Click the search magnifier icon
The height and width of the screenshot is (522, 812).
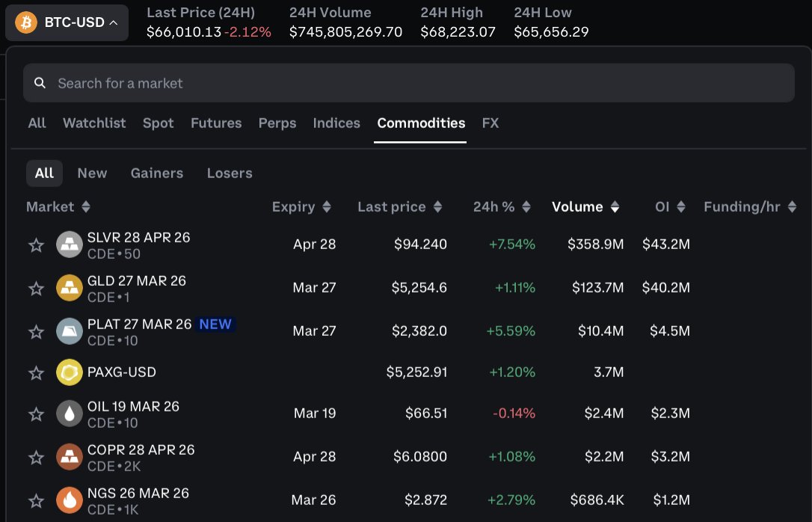click(40, 83)
